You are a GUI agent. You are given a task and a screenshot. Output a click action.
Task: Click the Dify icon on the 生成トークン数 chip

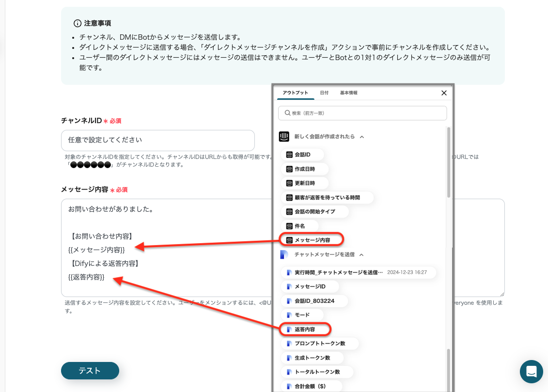(x=289, y=358)
